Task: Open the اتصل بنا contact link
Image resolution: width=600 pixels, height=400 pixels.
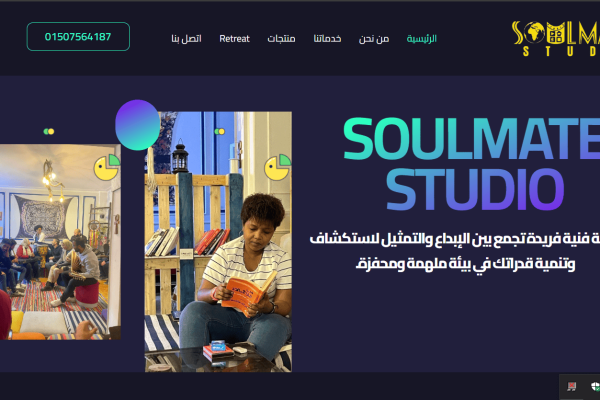Action: 186,38
